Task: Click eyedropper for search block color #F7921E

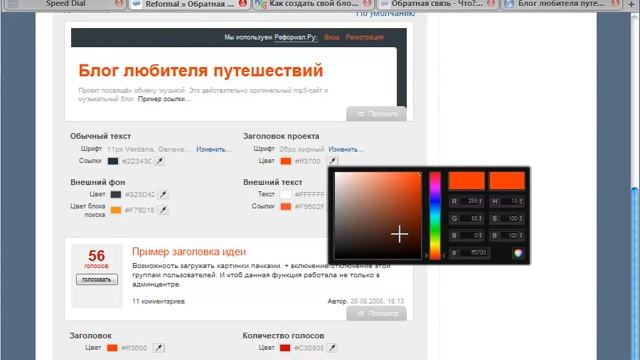Action: click(163, 210)
